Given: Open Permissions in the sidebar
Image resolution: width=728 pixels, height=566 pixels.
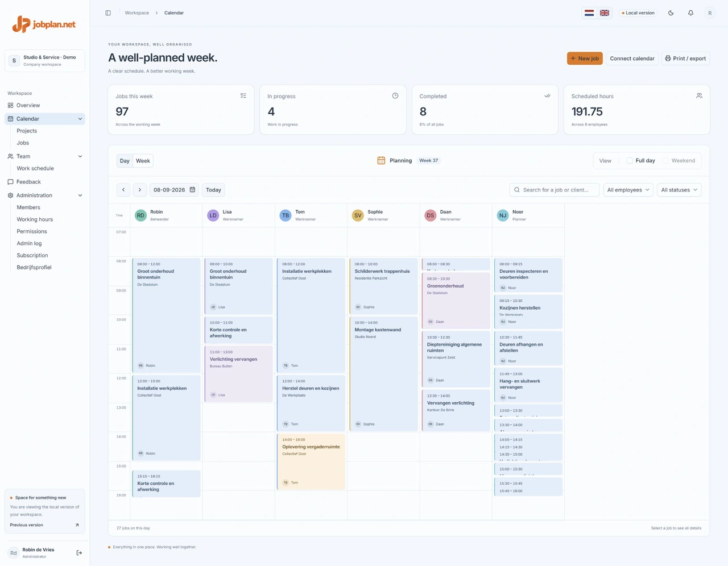Looking at the screenshot, I should (x=32, y=231).
